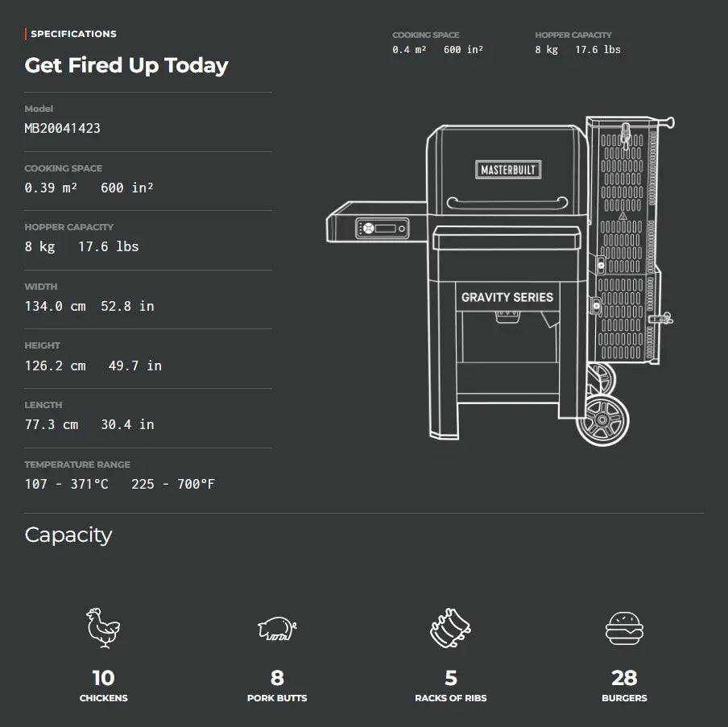Click the number 28 above BURGERS
The width and height of the screenshot is (728, 727).
tap(624, 678)
